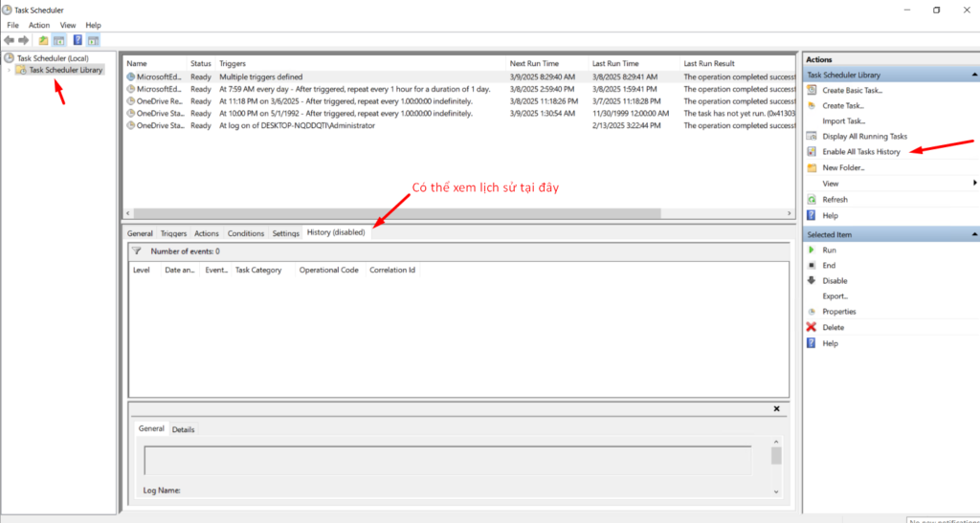Click the event details scrollbar down arrow
Viewport: 980px width, 523px height.
(776, 491)
